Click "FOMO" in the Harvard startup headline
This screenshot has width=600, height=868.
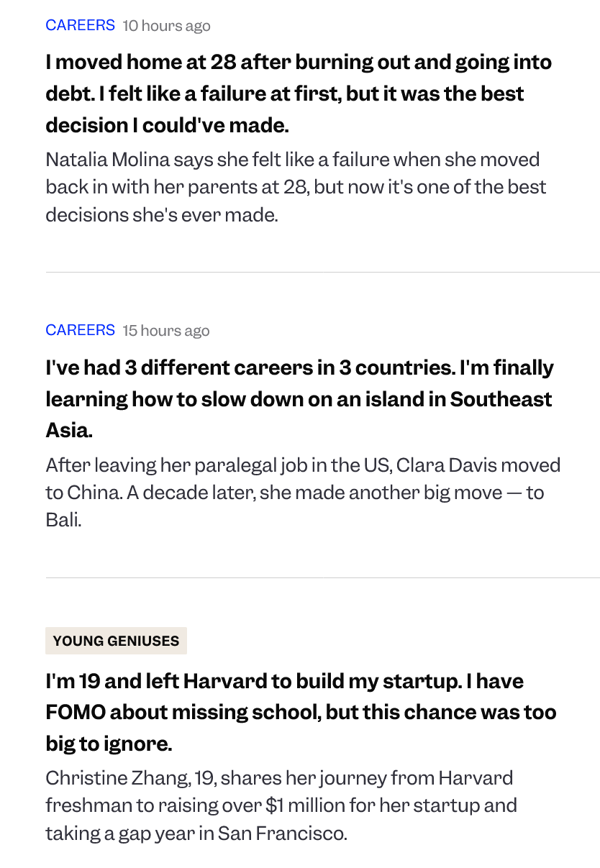click(x=76, y=712)
